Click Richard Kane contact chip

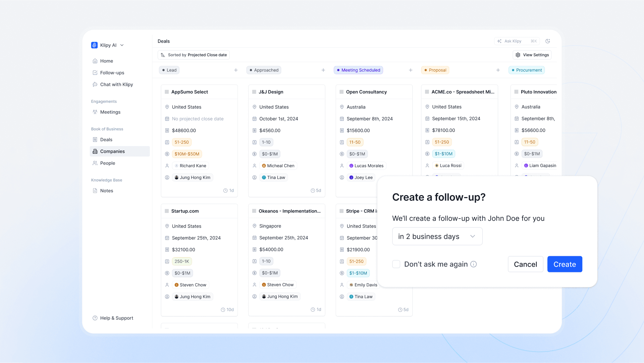coord(190,166)
